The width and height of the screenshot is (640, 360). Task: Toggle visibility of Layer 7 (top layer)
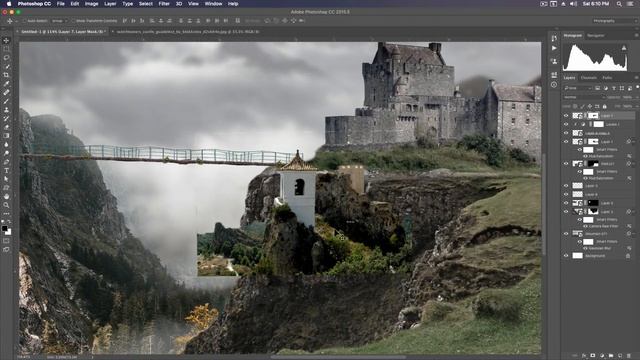click(x=566, y=116)
